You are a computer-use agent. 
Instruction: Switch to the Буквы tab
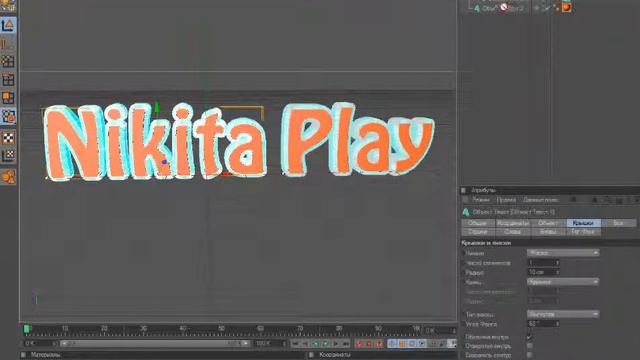tap(548, 232)
